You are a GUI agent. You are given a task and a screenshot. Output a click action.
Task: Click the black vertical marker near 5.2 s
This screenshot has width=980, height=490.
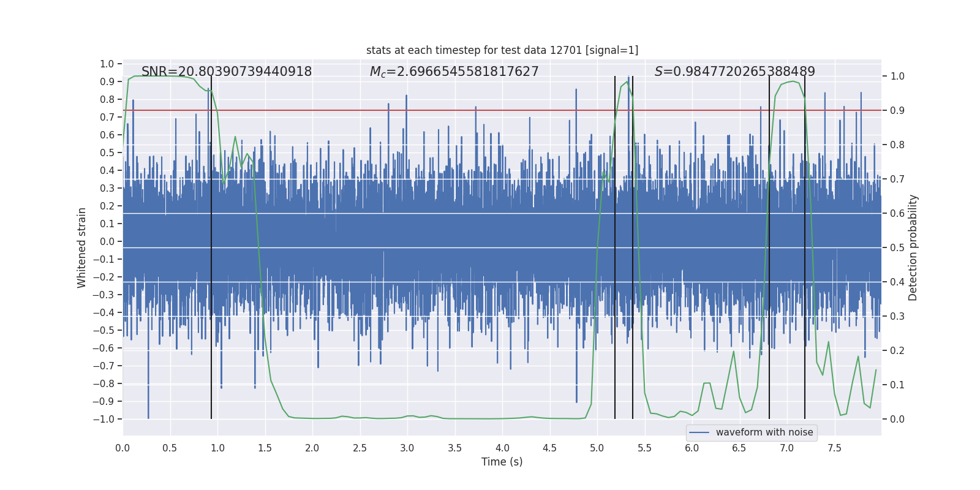[615, 247]
